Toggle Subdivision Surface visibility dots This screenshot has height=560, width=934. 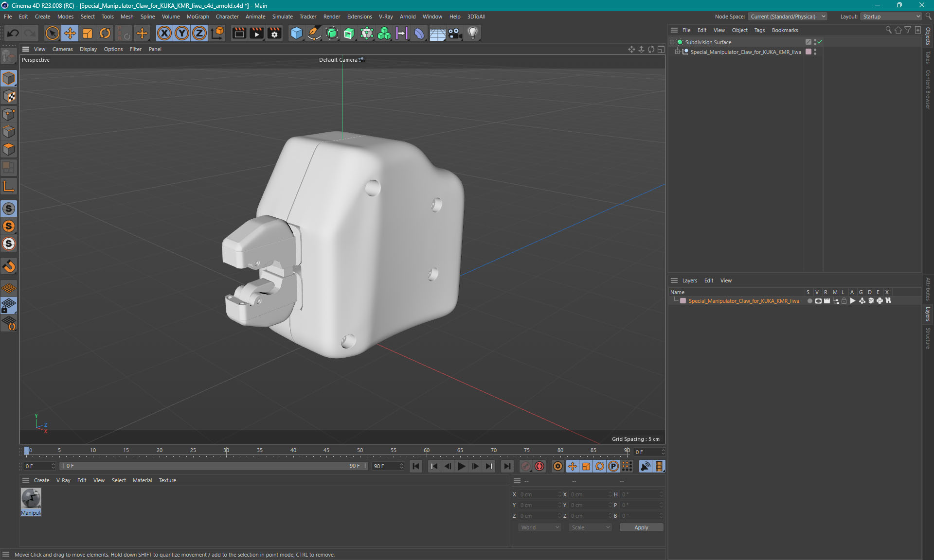pos(815,42)
